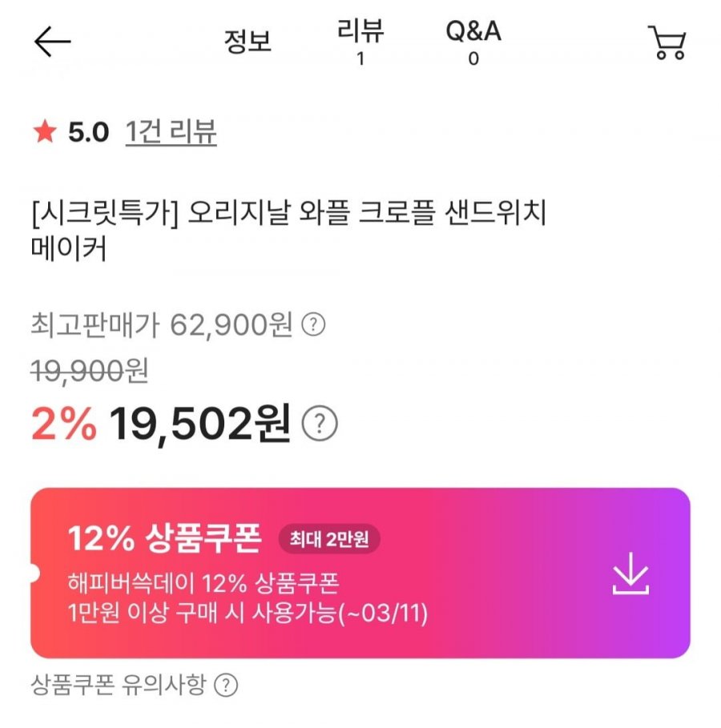This screenshot has width=721, height=728.
Task: Tap the red star rating icon
Action: pos(45,133)
